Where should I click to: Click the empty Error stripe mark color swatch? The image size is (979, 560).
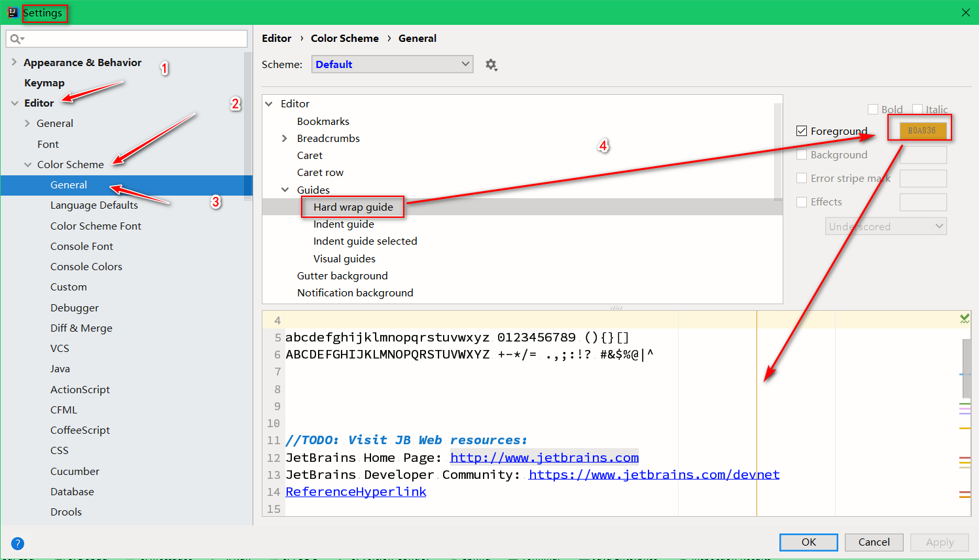click(x=923, y=178)
